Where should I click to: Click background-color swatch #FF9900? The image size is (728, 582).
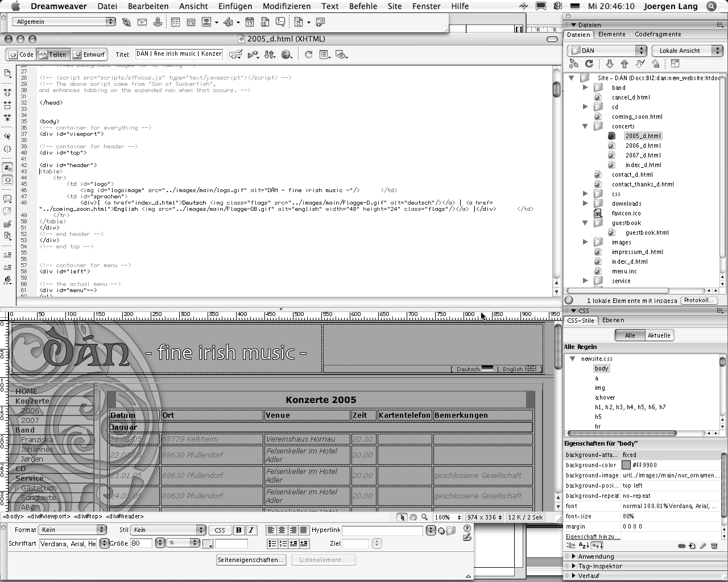click(626, 465)
